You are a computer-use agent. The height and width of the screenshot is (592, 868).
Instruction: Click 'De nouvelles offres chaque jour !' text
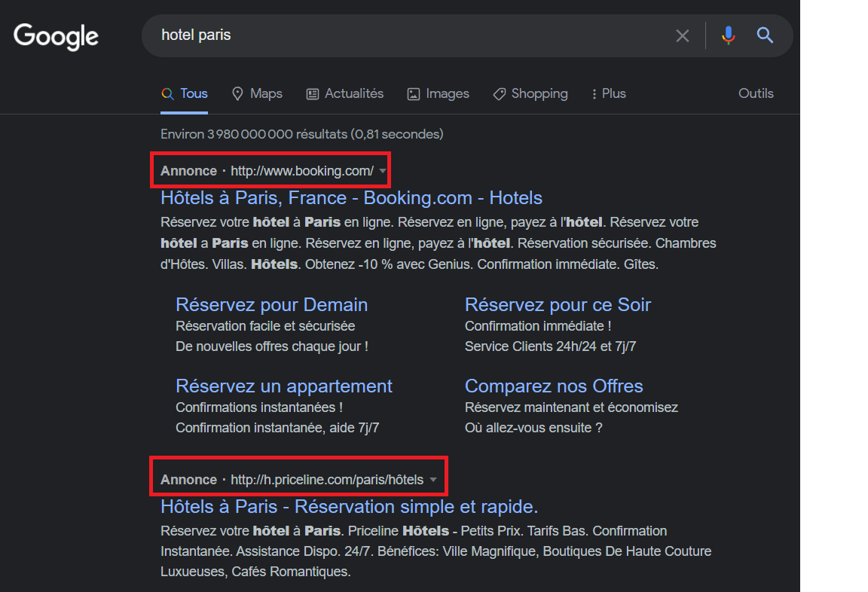(272, 346)
